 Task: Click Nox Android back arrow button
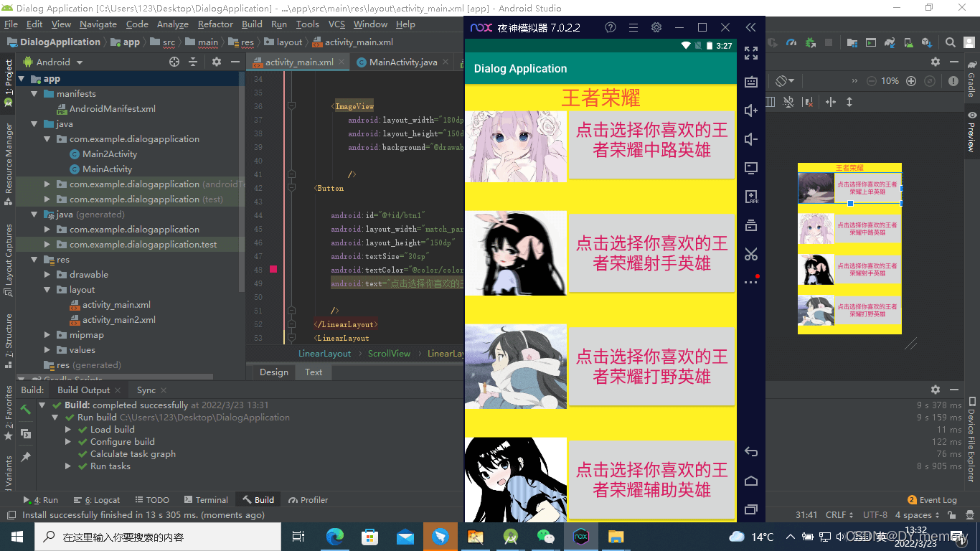[751, 452]
